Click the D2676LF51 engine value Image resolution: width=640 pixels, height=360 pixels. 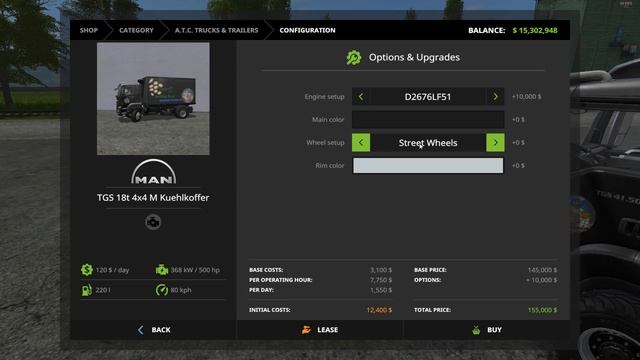(428, 97)
